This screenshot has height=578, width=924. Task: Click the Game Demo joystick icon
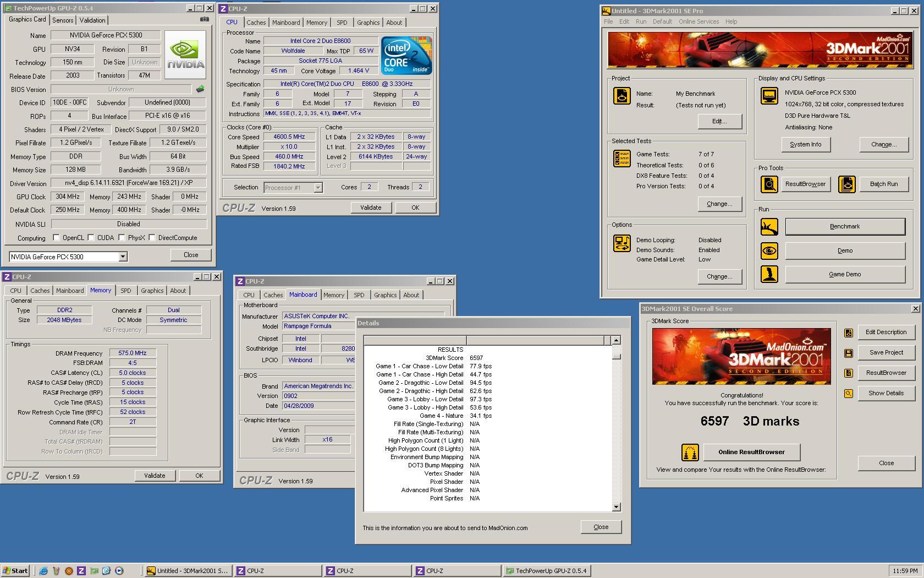coord(769,274)
